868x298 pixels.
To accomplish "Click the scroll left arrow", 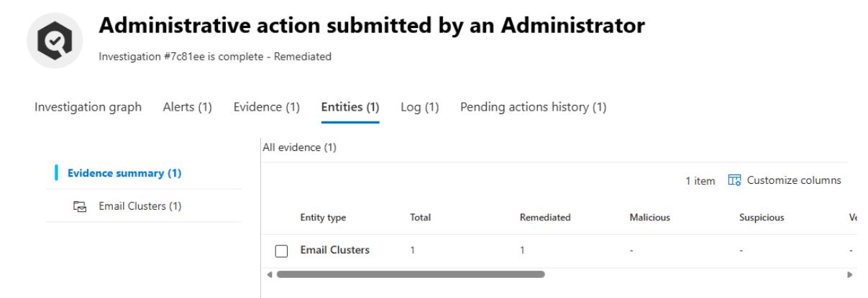I will point(269,274).
